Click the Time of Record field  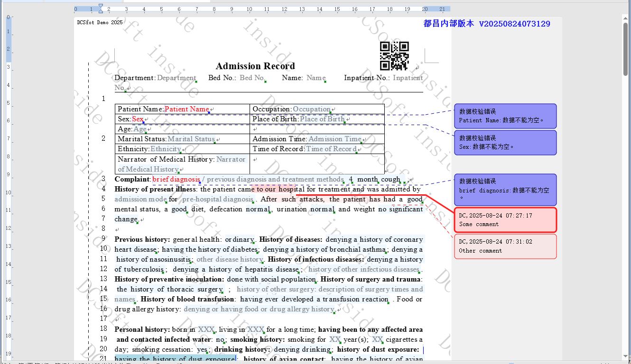(x=331, y=149)
